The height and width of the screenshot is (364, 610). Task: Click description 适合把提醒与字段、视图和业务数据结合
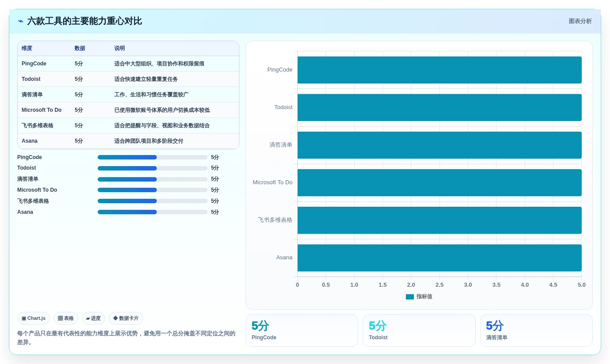point(162,125)
